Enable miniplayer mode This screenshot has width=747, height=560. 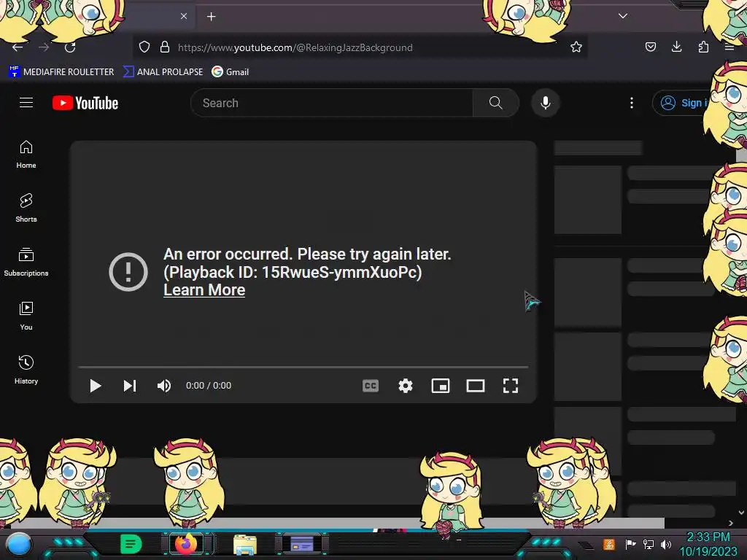[x=440, y=386]
